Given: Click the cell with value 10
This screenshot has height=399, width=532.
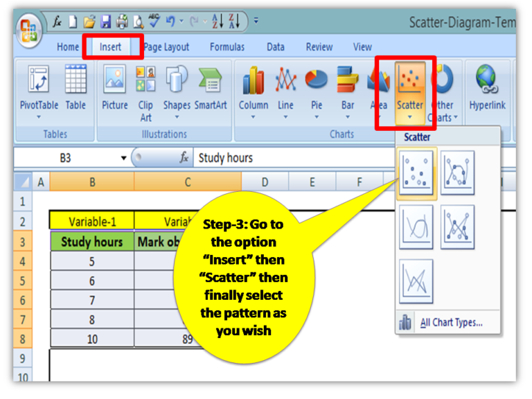Looking at the screenshot, I should coord(92,339).
